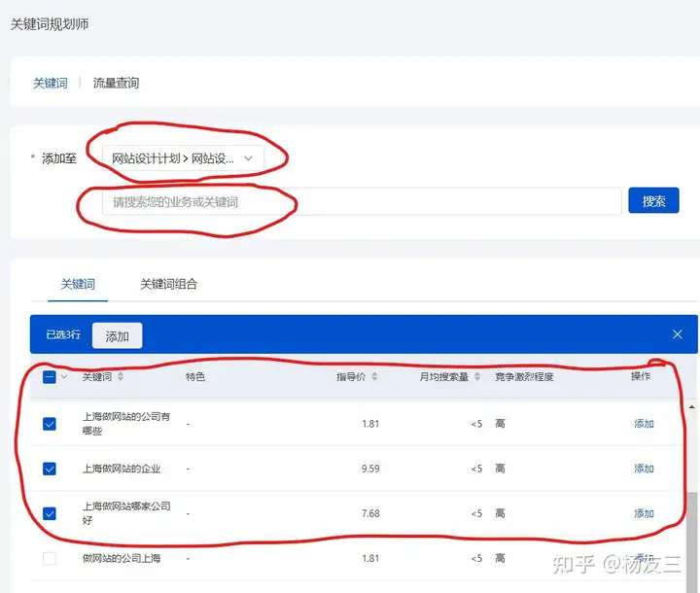Select the 关键词 results tab
Screen dimensions: 700x593
(x=78, y=284)
